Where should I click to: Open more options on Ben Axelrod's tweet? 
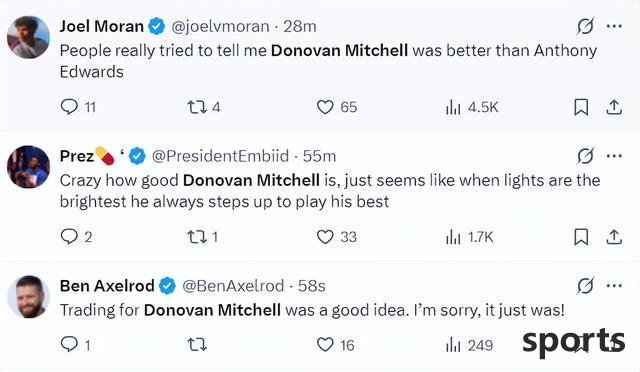point(614,286)
